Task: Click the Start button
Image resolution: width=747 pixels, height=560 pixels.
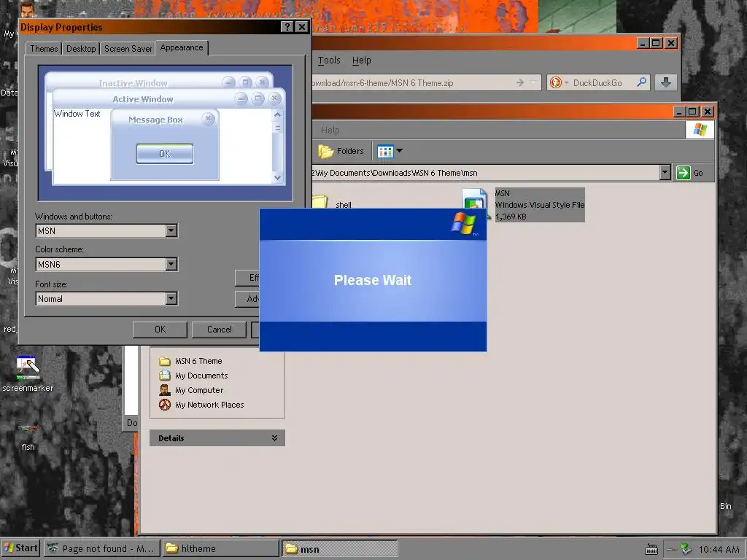Action: pos(21,548)
